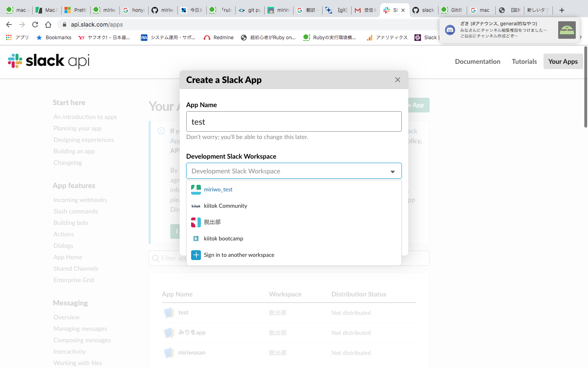Click the kiitok bootcamp K icon
The image size is (588, 368).
(196, 238)
